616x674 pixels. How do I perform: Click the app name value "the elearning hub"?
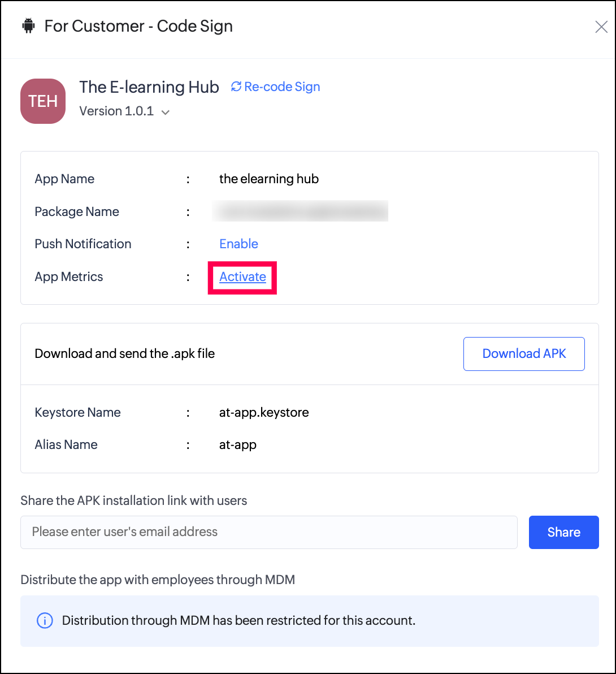[x=269, y=179]
